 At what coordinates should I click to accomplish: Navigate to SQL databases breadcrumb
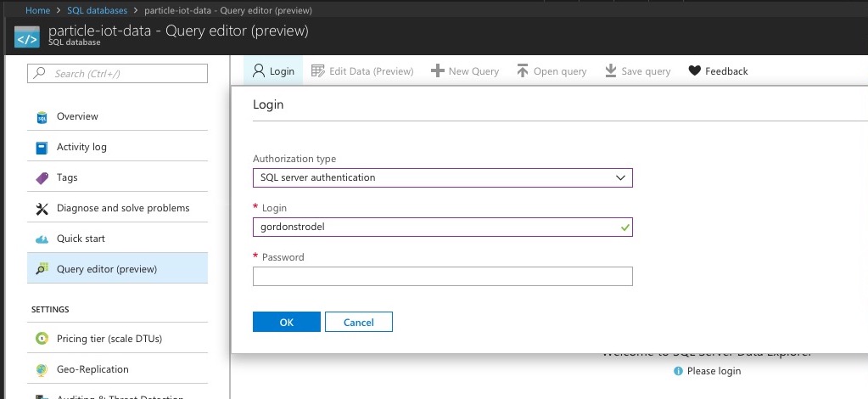[97, 10]
